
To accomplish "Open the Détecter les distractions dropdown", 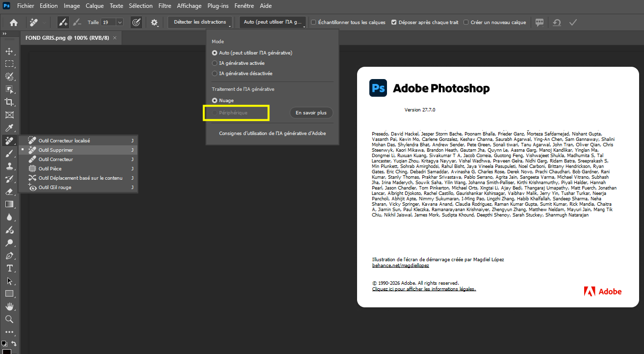I will click(200, 22).
